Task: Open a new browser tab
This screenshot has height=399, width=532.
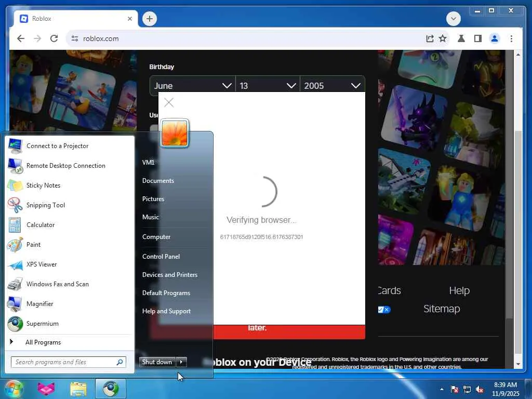Action: [x=150, y=19]
